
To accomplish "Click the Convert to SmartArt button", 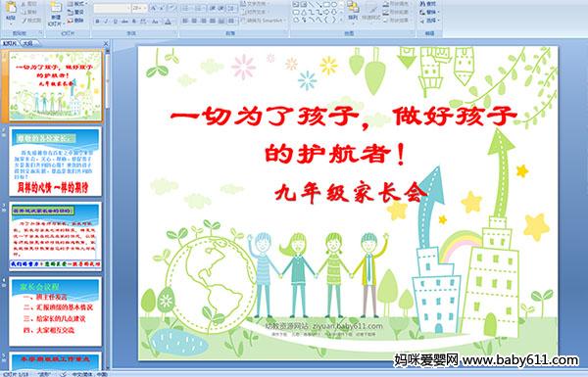I will coord(265,21).
